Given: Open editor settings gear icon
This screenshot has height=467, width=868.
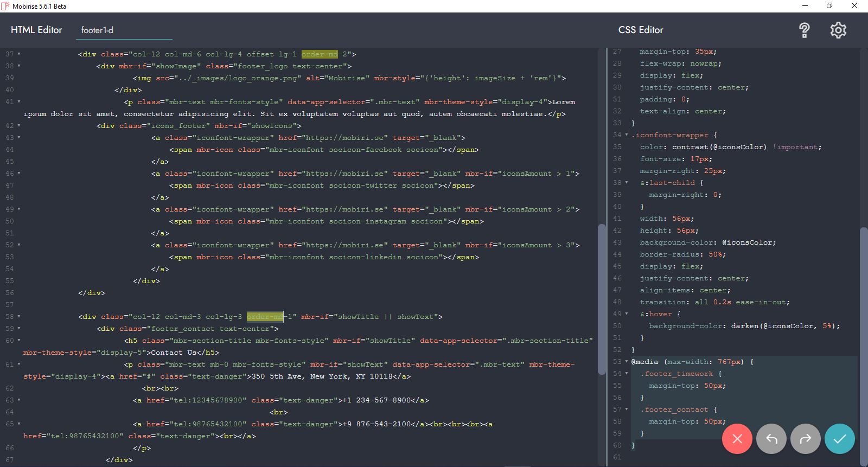Looking at the screenshot, I should [x=838, y=30].
